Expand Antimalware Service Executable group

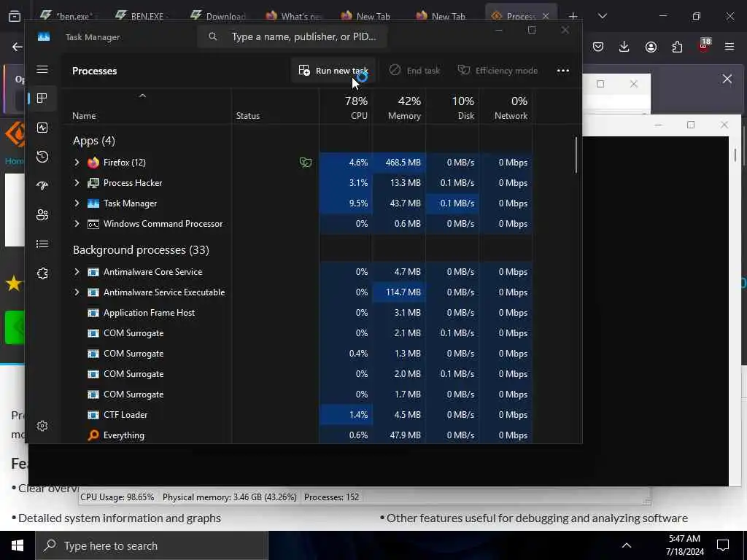coord(77,292)
